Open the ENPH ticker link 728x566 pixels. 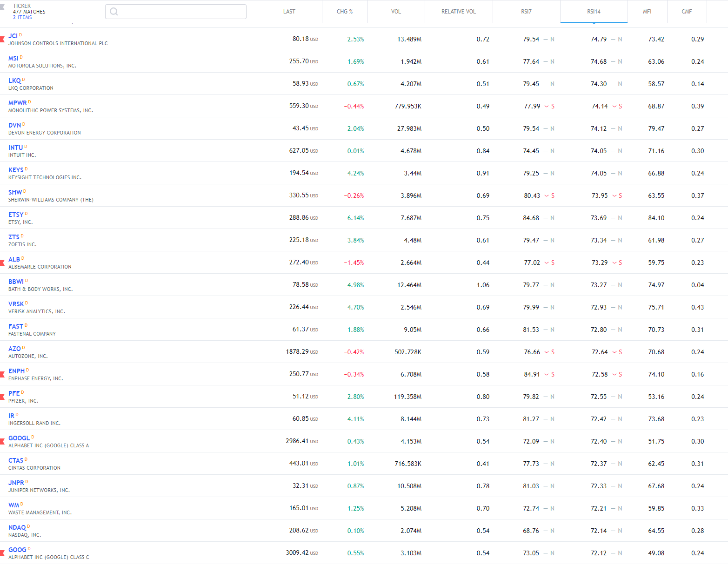[x=16, y=371]
